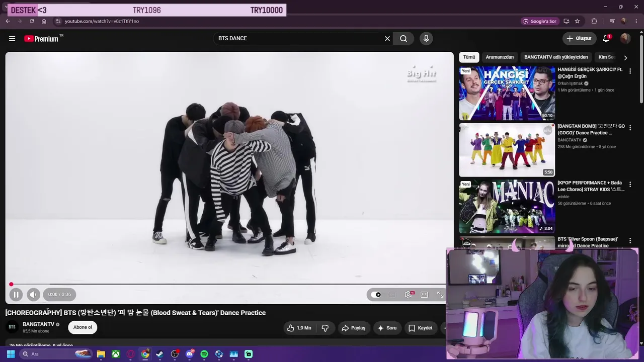The height and width of the screenshot is (362, 644).
Task: Go back in browser history
Action: [x=8, y=21]
